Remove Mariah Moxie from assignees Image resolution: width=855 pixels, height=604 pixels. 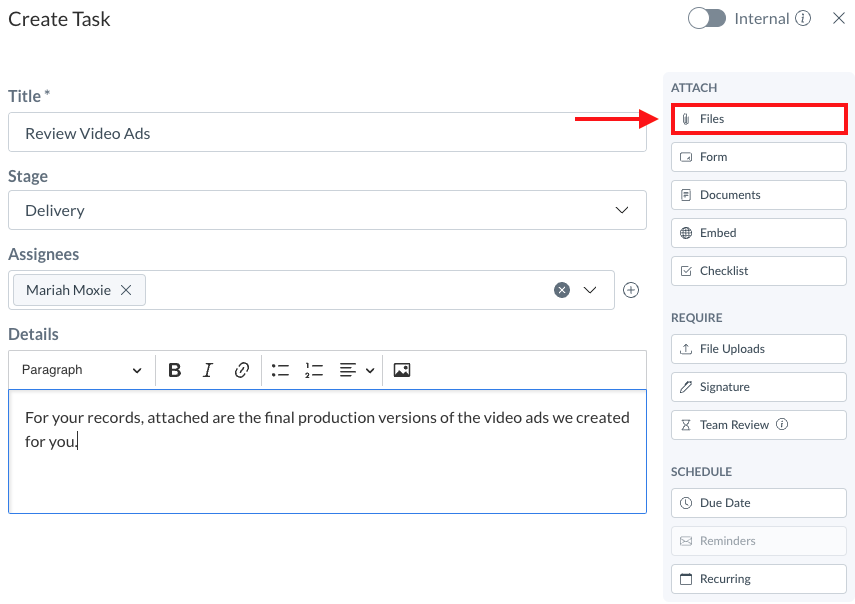(126, 290)
